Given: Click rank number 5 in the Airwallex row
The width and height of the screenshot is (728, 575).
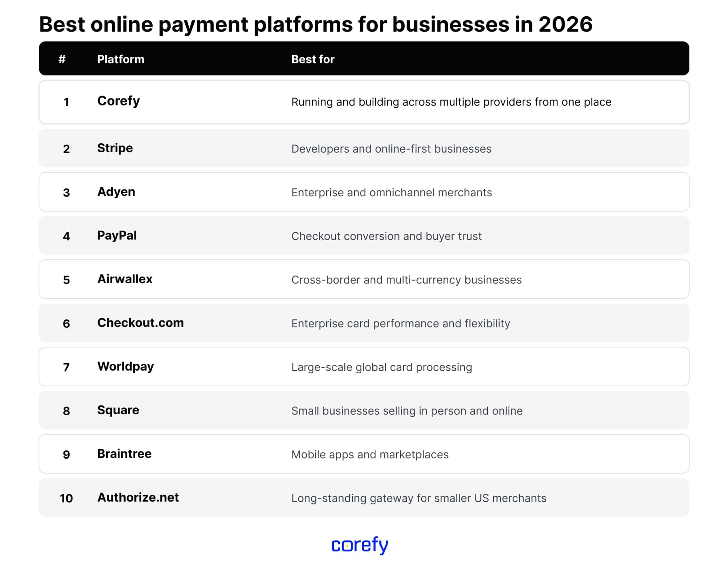Looking at the screenshot, I should point(66,280).
